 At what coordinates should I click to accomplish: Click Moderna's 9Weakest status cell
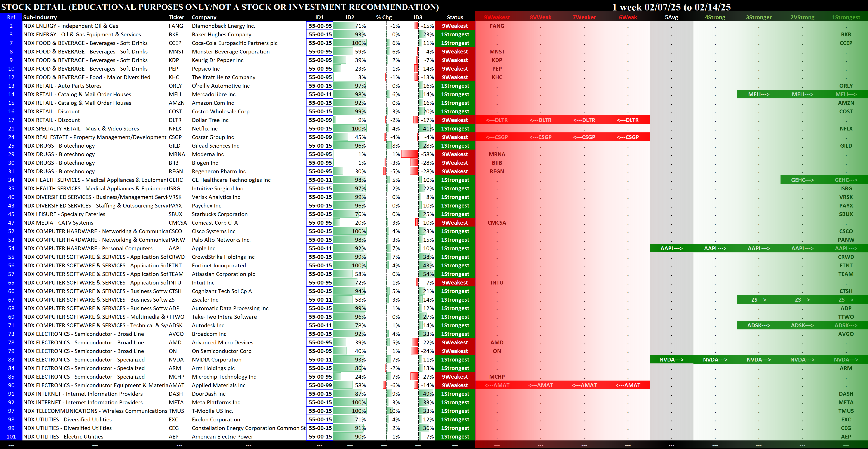point(455,154)
